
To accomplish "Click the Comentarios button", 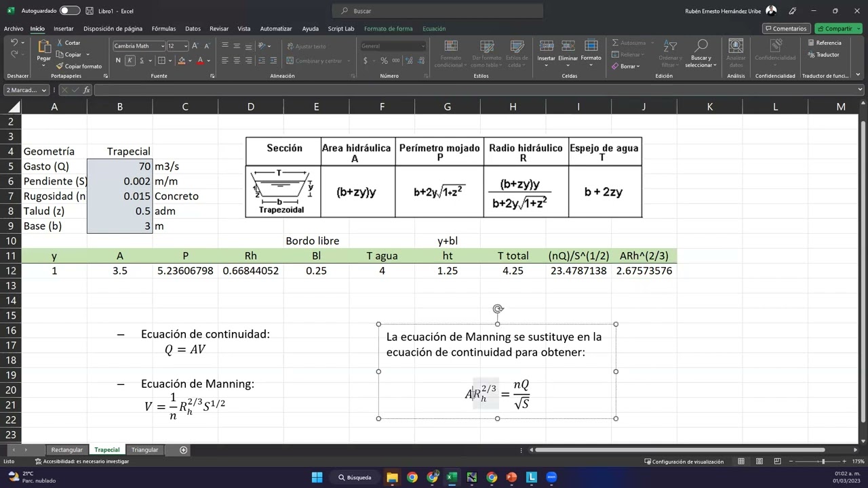I will pos(787,28).
